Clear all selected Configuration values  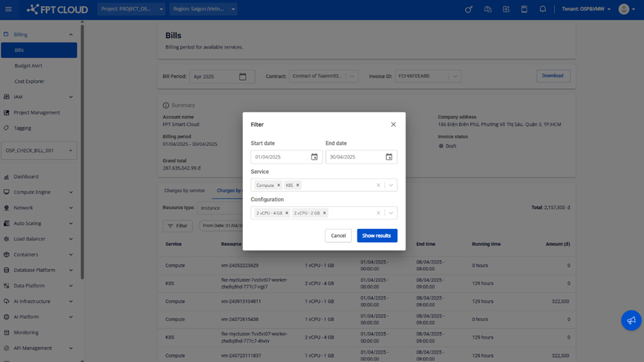click(378, 213)
